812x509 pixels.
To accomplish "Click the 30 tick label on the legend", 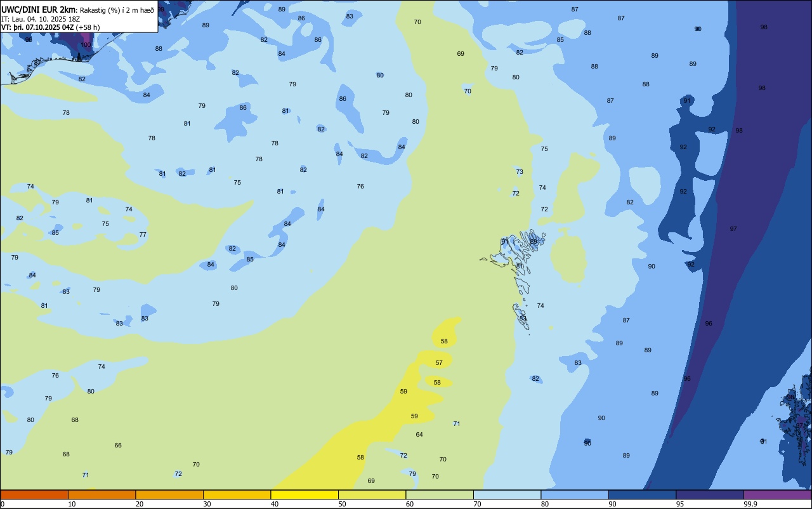I will pyautogui.click(x=207, y=504).
